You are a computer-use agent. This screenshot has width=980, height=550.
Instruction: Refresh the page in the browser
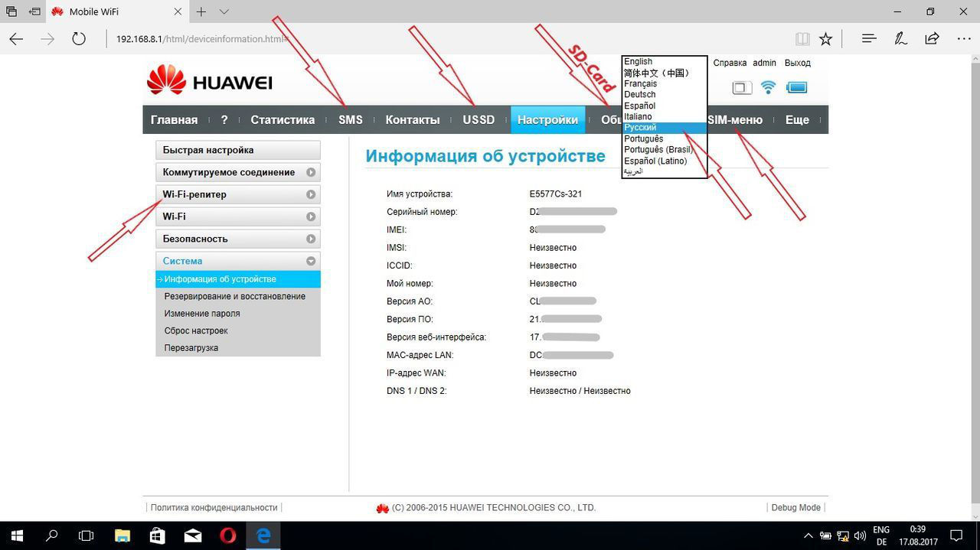tap(78, 38)
